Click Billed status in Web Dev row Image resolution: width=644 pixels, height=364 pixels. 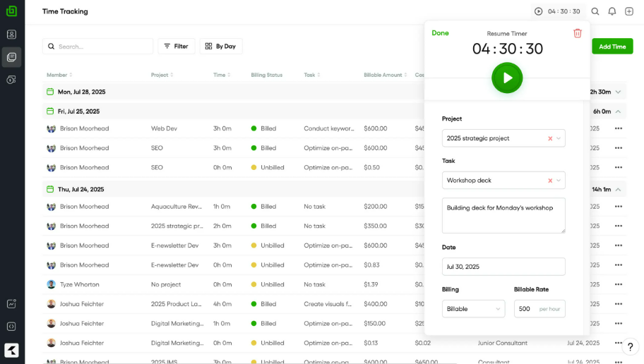(x=263, y=128)
